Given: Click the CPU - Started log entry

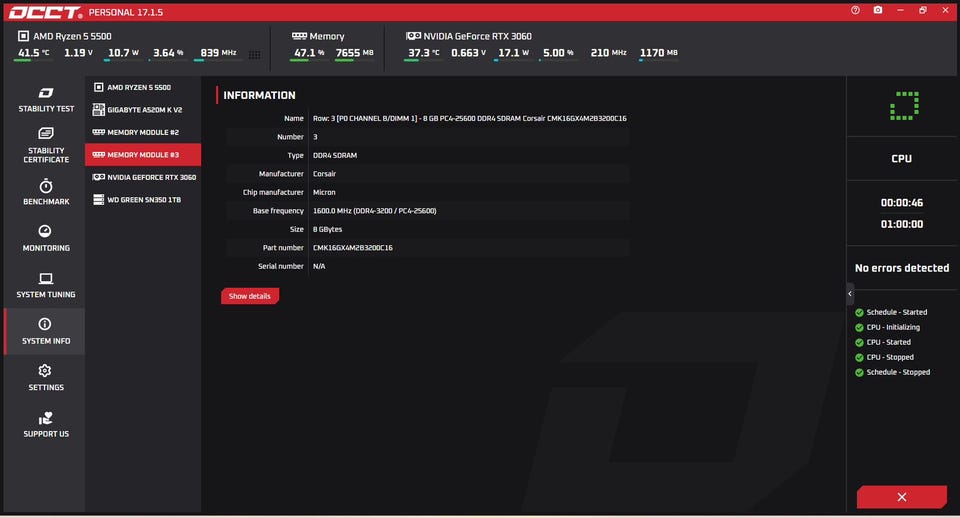Looking at the screenshot, I should [883, 342].
